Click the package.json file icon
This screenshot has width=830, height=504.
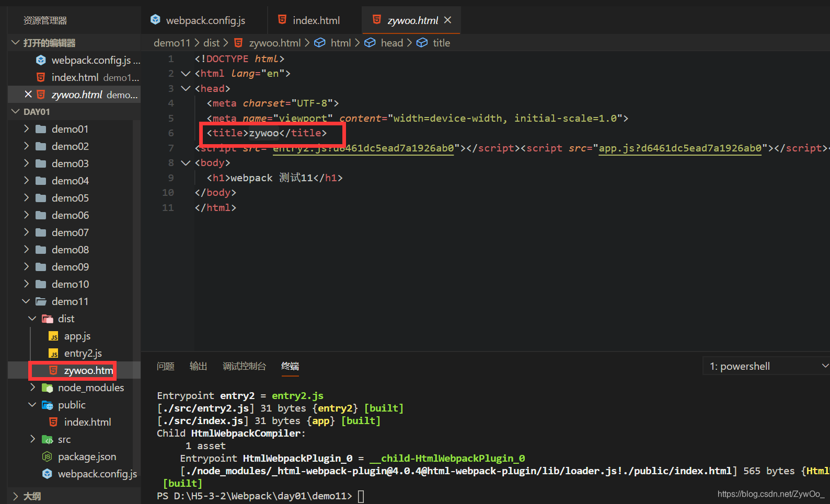47,456
